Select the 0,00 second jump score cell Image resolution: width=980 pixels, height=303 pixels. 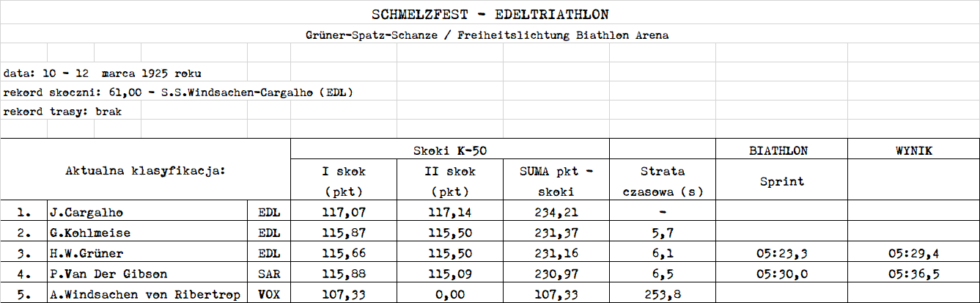tap(450, 294)
